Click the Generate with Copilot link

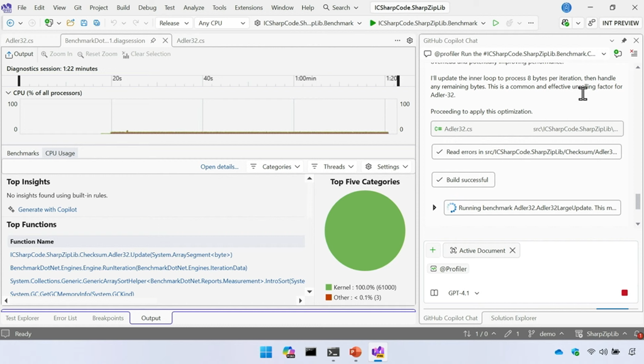pyautogui.click(x=47, y=209)
